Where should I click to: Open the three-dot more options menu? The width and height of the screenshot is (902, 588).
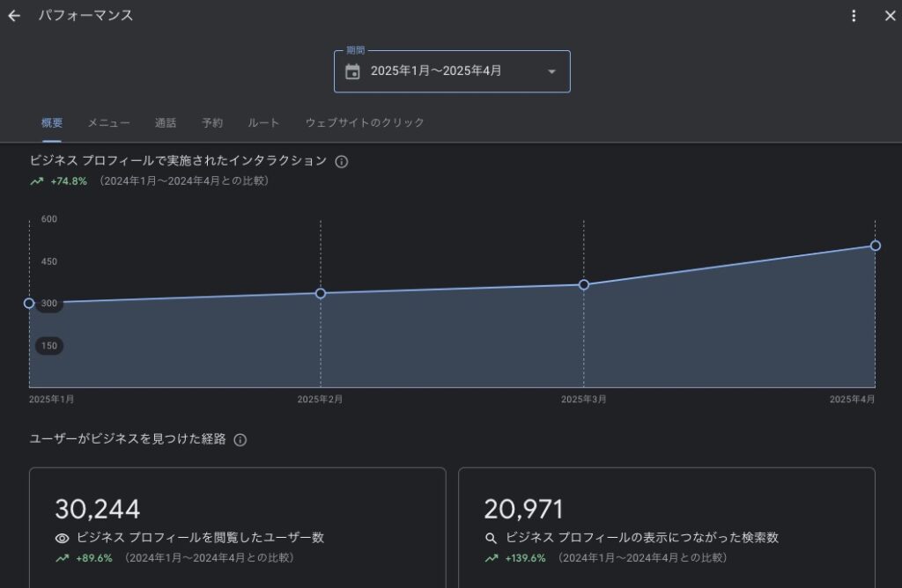click(854, 16)
